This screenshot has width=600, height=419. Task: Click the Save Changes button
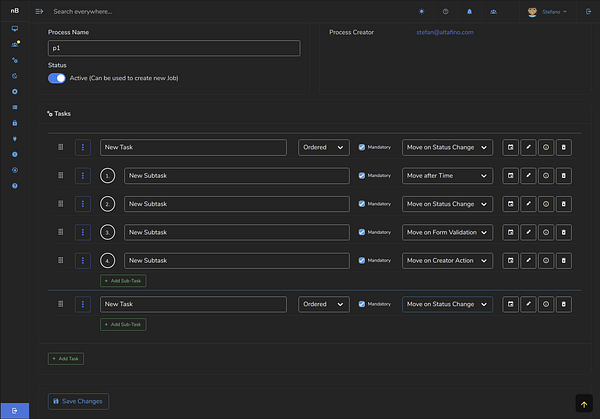(x=77, y=401)
